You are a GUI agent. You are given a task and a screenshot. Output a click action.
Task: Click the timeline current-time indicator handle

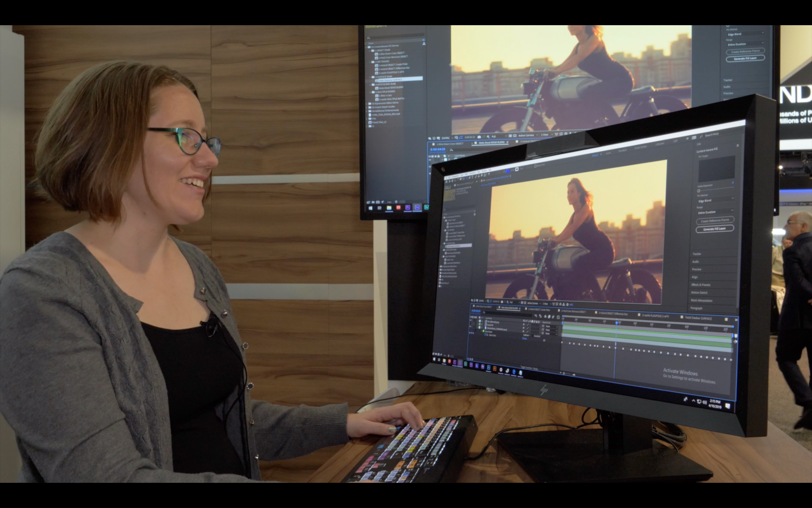[x=617, y=323]
